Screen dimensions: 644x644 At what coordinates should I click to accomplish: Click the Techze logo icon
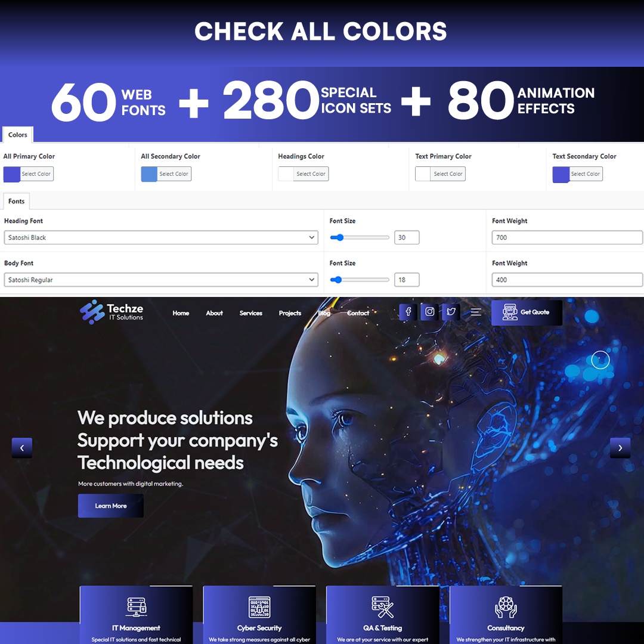click(92, 312)
